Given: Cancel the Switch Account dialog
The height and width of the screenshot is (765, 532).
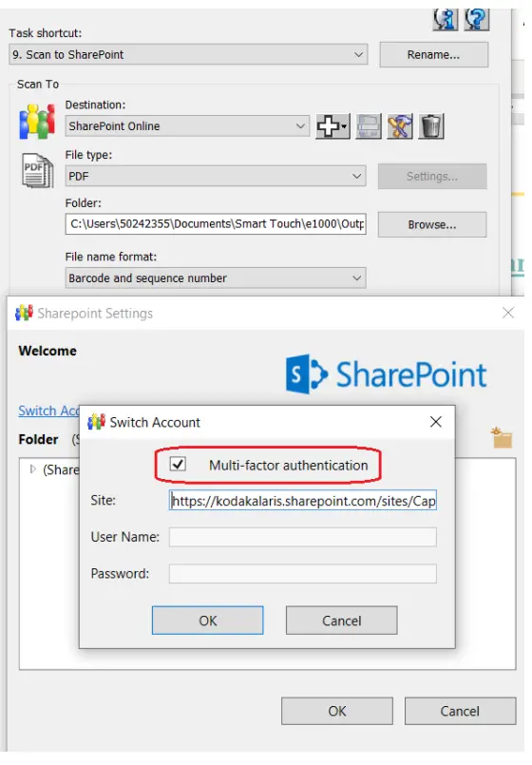Looking at the screenshot, I should [341, 621].
